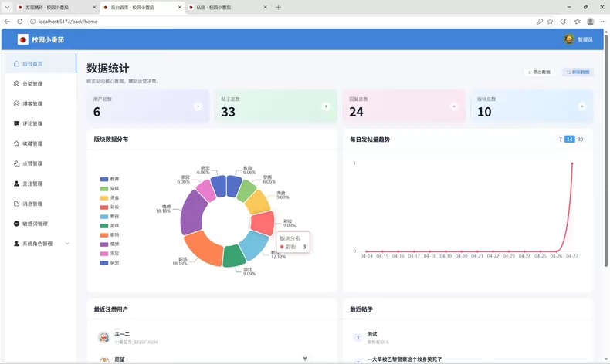
Task: Click the admin avatar in the header
Action: pyautogui.click(x=569, y=39)
